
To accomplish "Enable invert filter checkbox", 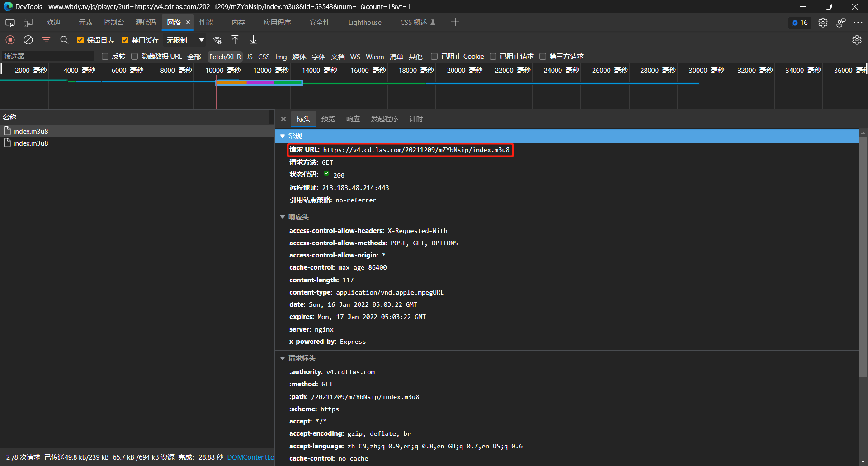I will (x=105, y=56).
